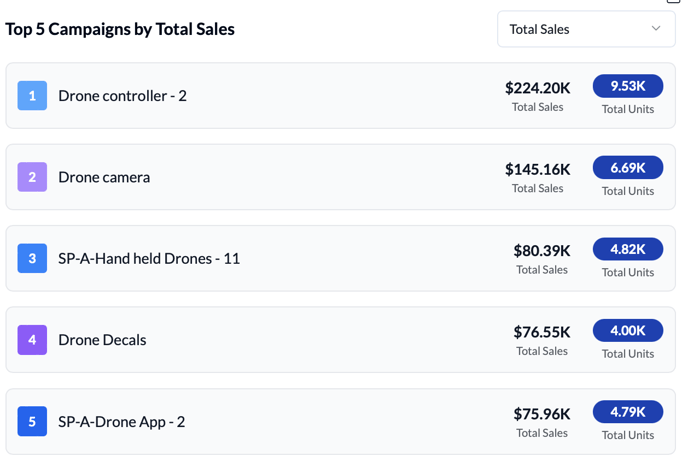The width and height of the screenshot is (688, 474).
Task: Click the rank 3 blue badge
Action: [32, 258]
